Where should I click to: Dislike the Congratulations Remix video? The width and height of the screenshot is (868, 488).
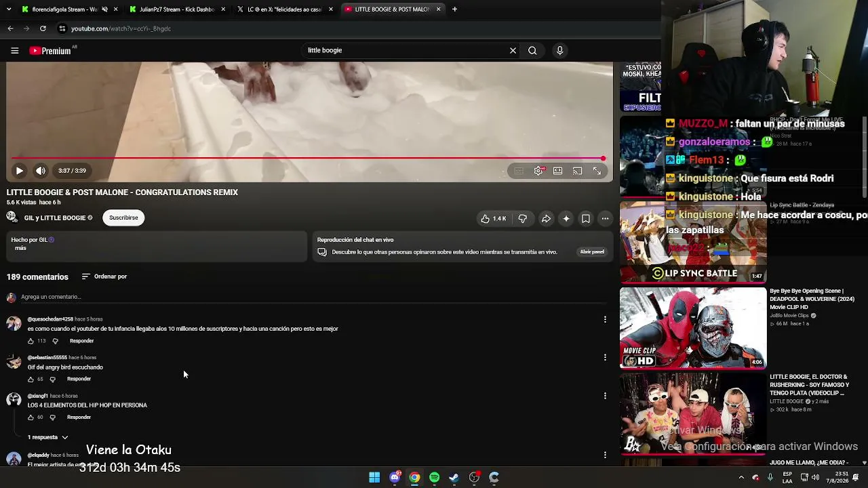tap(522, 218)
